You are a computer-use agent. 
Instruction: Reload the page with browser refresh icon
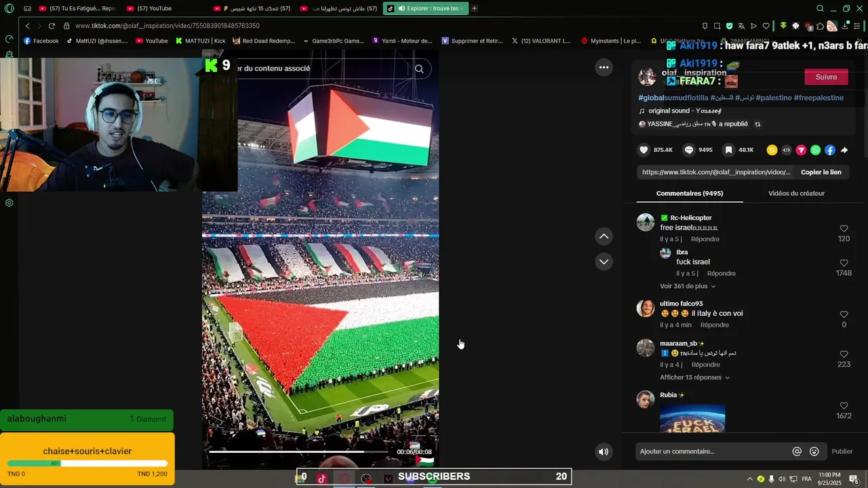pyautogui.click(x=52, y=26)
